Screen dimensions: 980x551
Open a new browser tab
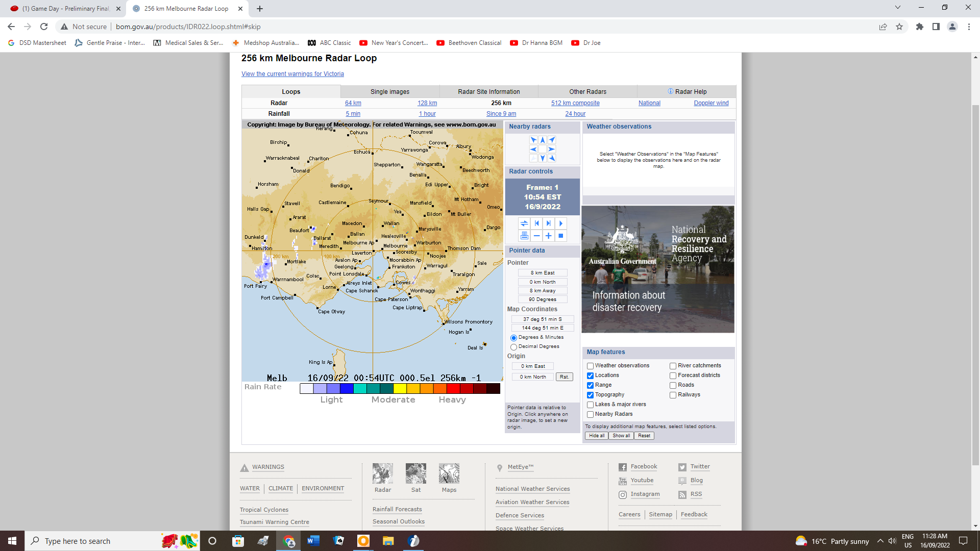260,9
